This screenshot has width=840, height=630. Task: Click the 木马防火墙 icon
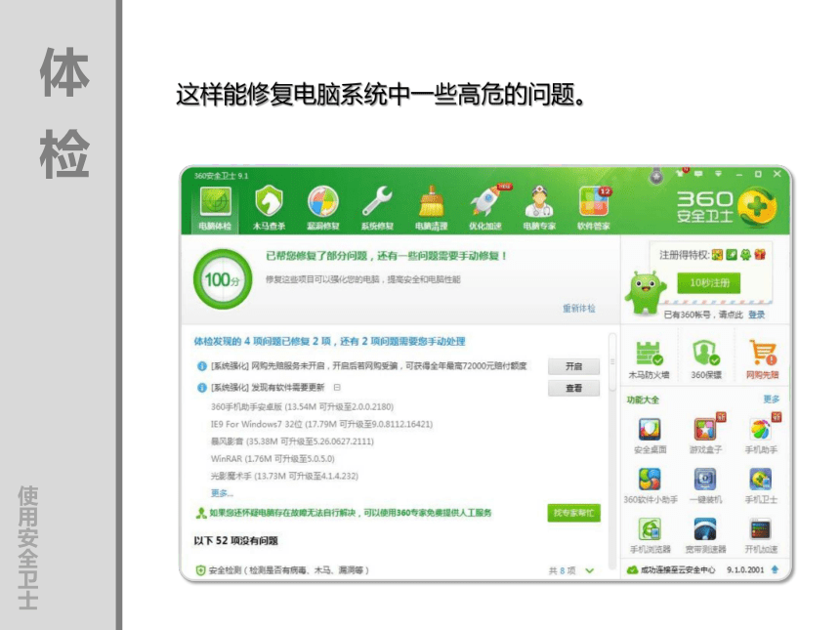tap(650, 354)
